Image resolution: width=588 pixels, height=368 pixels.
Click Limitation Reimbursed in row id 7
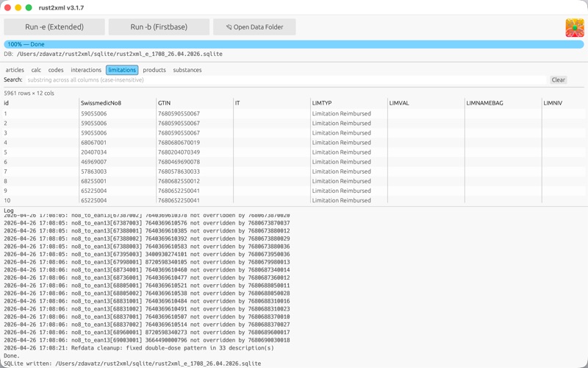341,171
